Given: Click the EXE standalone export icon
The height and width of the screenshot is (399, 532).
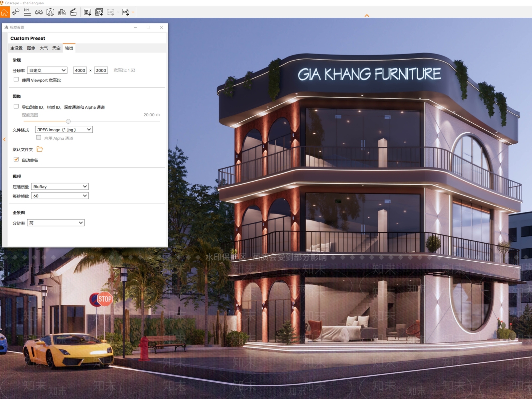Looking at the screenshot, I should point(126,12).
